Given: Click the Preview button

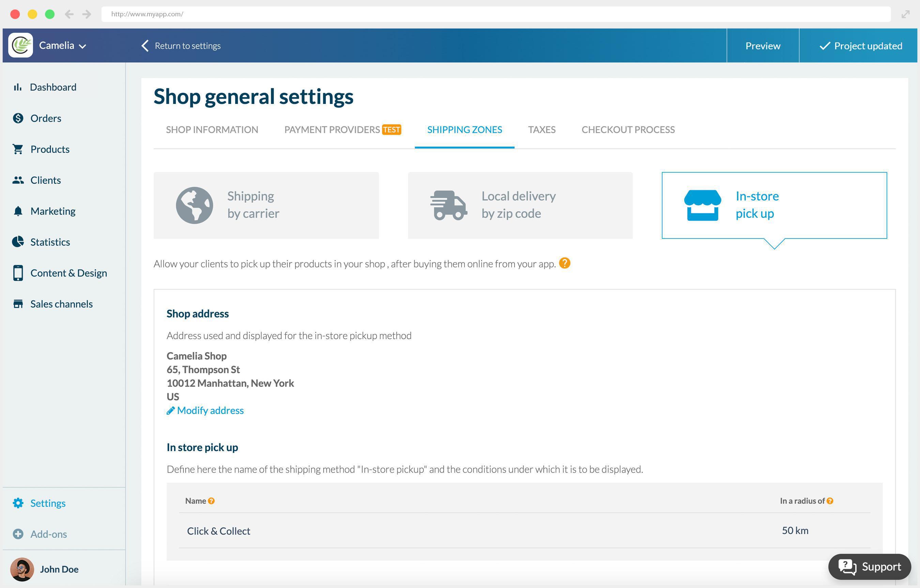Looking at the screenshot, I should pos(762,45).
